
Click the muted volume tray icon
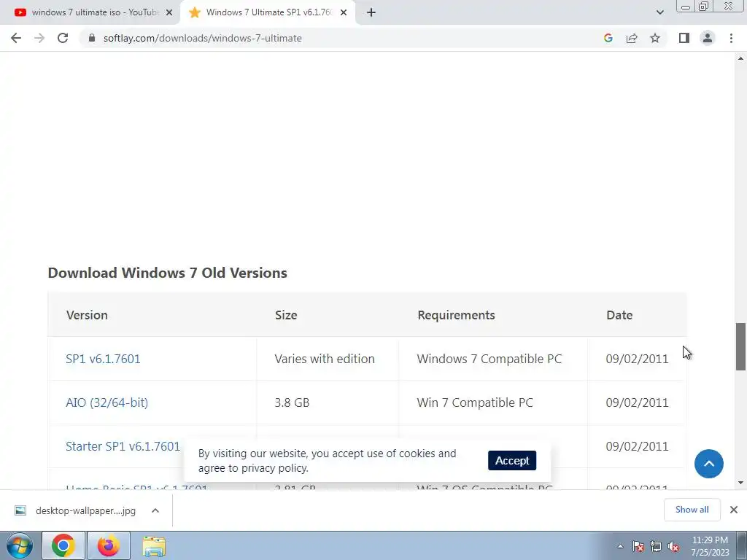673,546
